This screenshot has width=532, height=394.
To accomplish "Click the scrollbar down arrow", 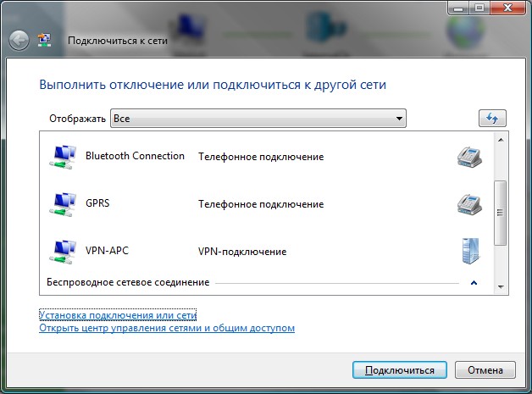I will click(501, 287).
